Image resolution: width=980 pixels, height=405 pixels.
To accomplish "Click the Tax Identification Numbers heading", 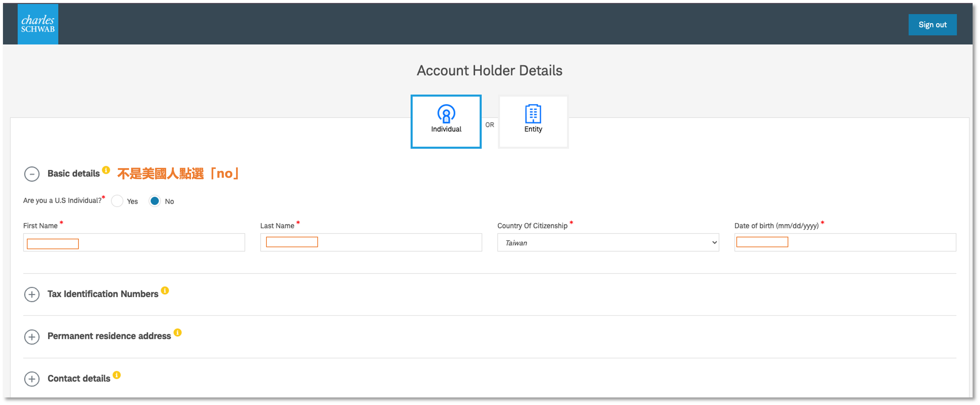I will click(x=103, y=294).
